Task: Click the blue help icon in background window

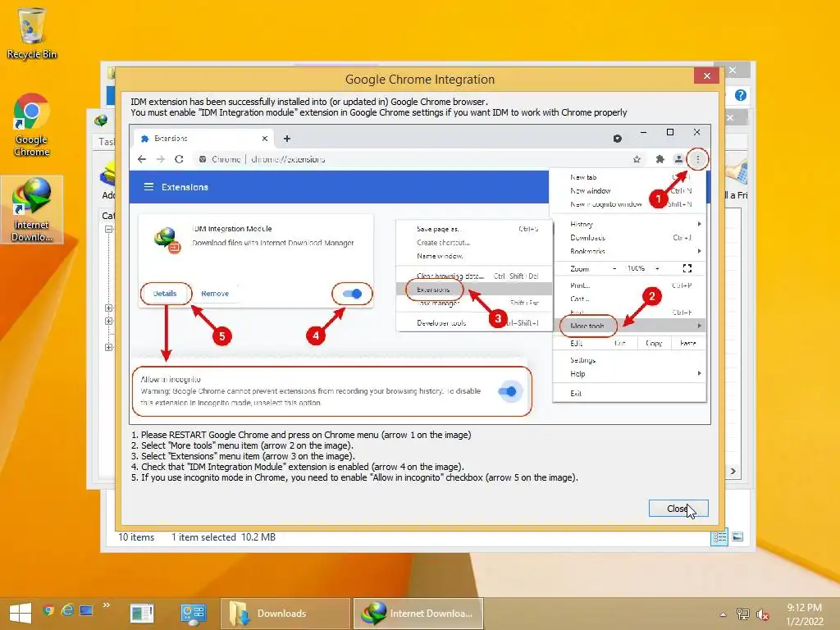Action: (x=741, y=95)
